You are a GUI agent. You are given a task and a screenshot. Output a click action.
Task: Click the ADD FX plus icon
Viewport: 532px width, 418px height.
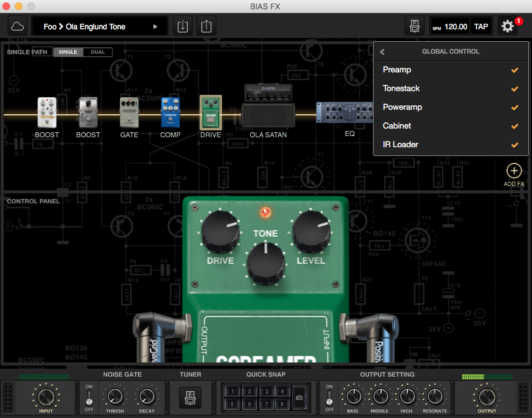point(514,171)
